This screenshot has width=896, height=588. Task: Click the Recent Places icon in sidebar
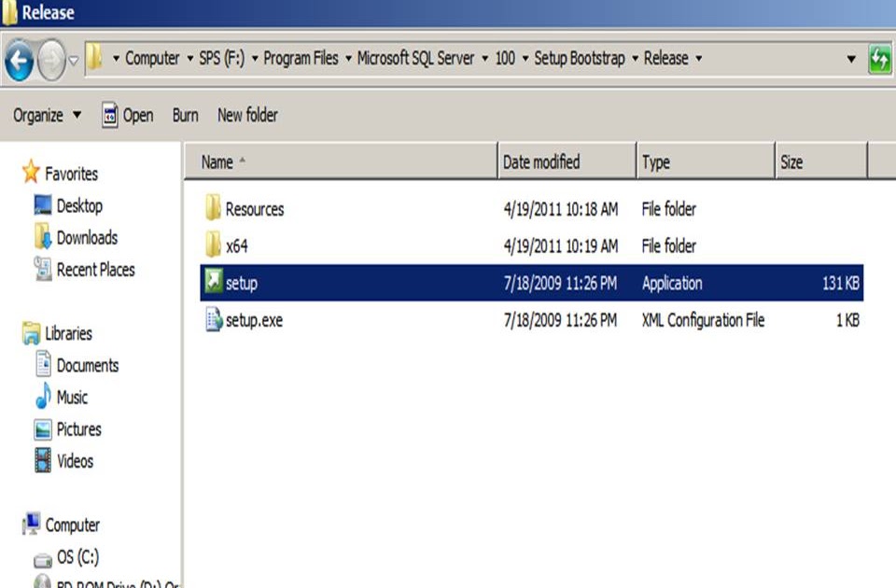43,269
